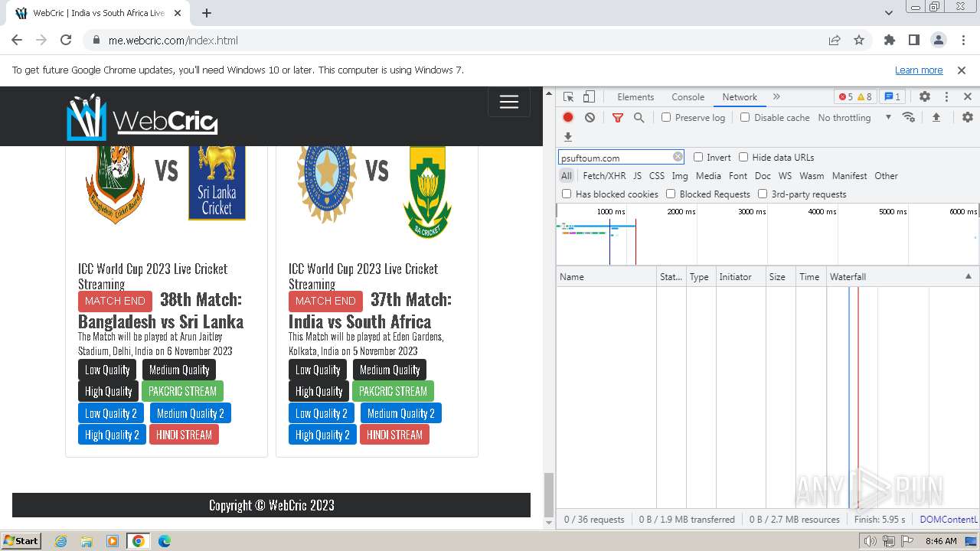The image size is (980, 551).
Task: Click the page vertical scrollbar thumb
Action: 548,495
